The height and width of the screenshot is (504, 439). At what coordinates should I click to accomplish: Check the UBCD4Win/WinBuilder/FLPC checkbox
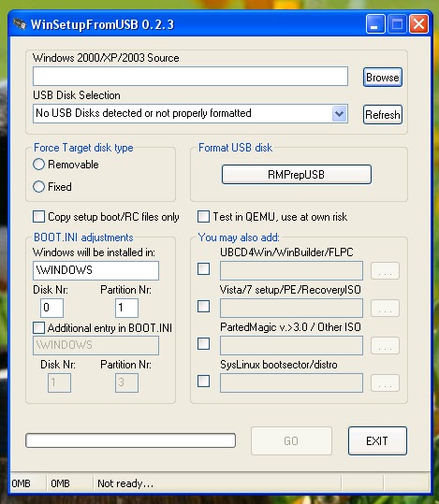tap(203, 268)
